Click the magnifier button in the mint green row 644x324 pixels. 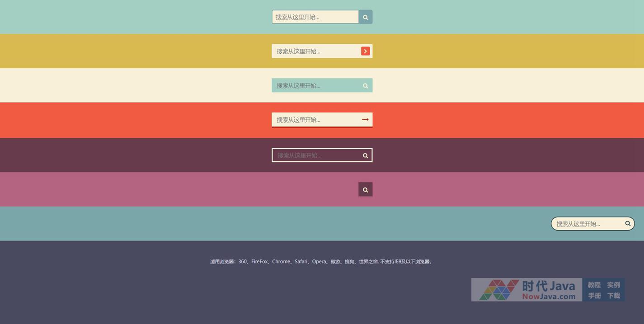[365, 17]
